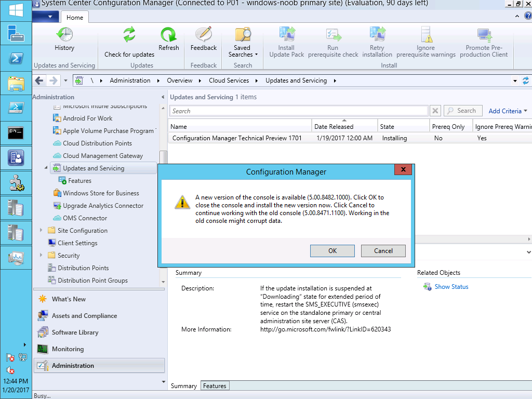Switch to the Summary tab
Viewport: 532px width, 399px height.
(x=184, y=386)
